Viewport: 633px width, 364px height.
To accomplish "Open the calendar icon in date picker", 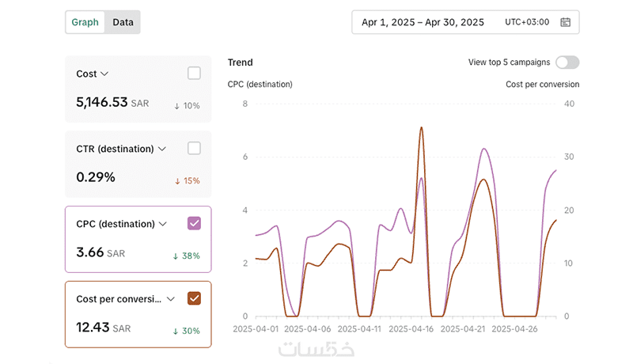I will click(565, 22).
